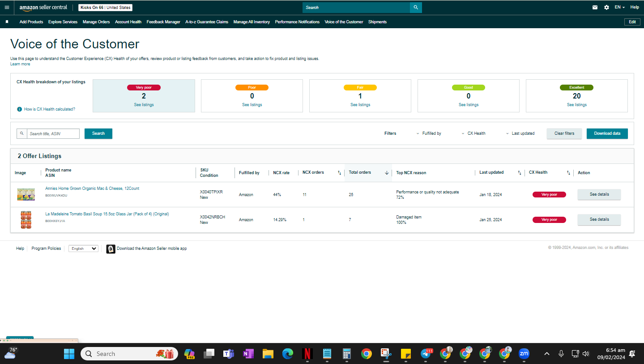Click the Amazon Seller Central logo
The image size is (644, 364).
point(43,8)
